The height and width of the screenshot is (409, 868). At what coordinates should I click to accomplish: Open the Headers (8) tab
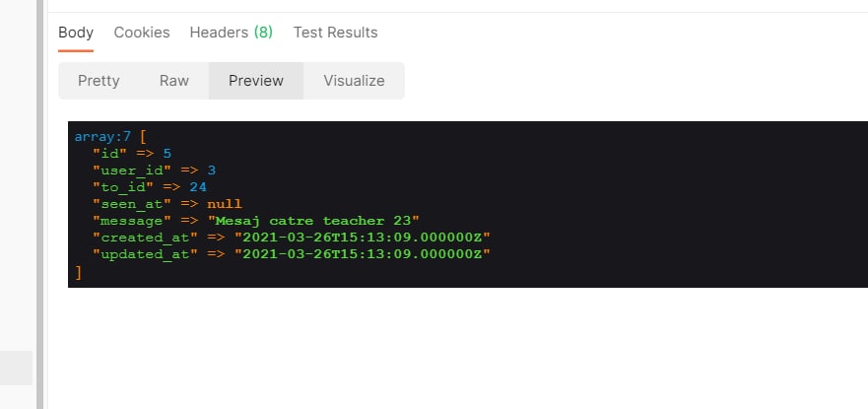click(232, 33)
